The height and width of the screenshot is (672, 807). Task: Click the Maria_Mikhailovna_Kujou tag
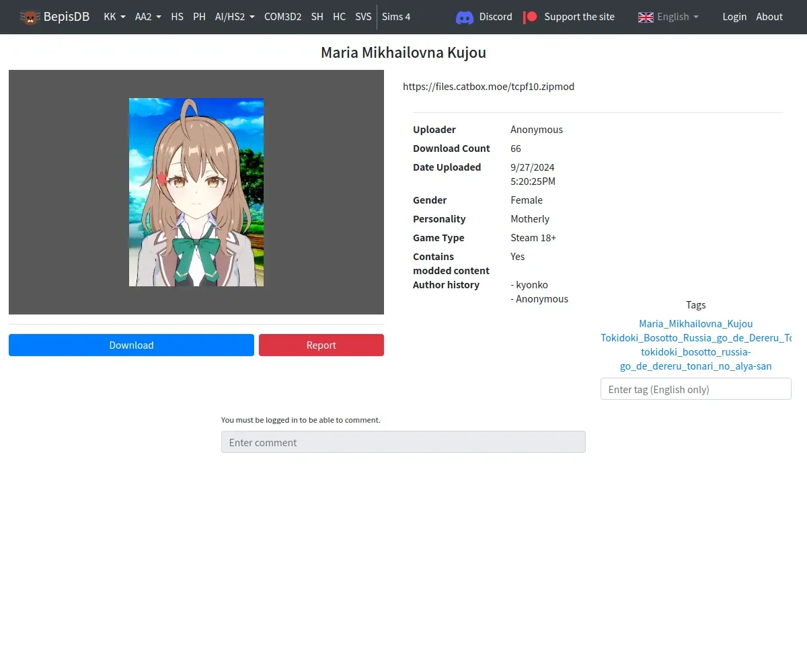[x=696, y=323]
